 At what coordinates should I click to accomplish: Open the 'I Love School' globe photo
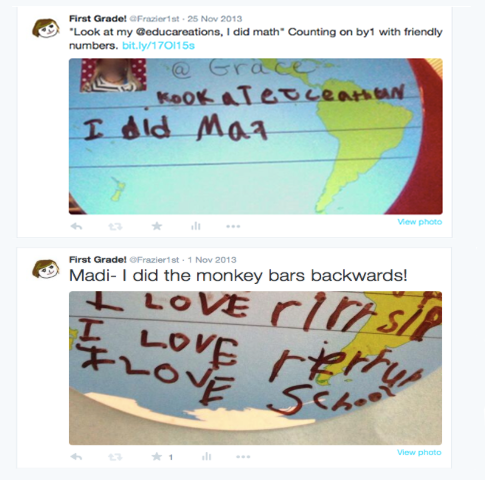[255, 368]
